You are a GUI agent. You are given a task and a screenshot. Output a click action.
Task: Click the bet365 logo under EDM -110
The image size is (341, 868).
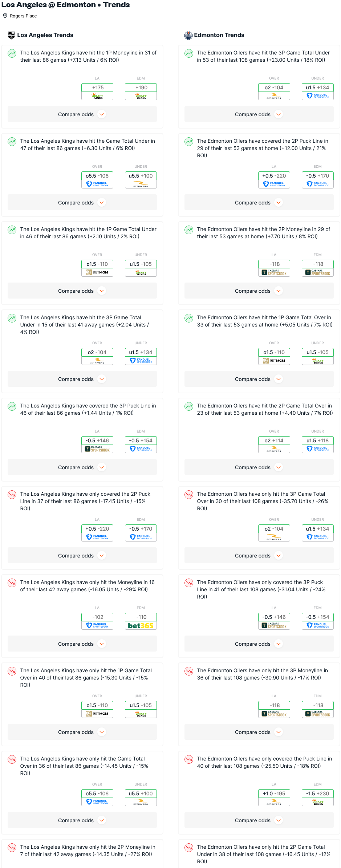(x=141, y=626)
